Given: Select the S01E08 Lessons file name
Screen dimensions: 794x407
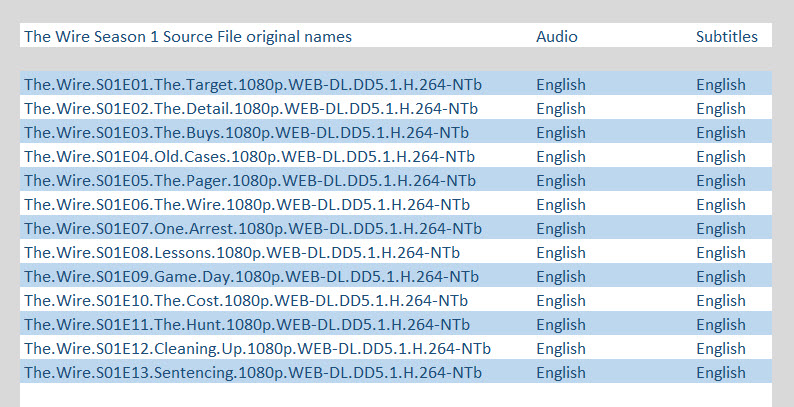Looking at the screenshot, I should pos(242,253).
